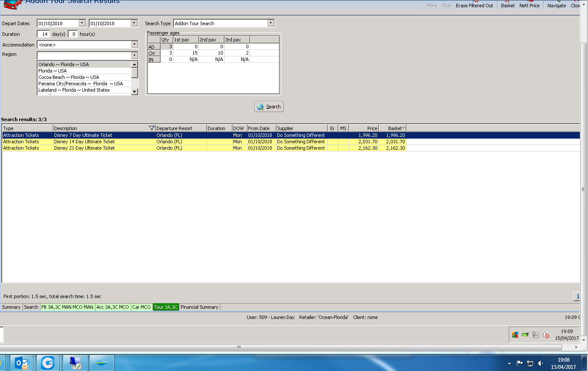Click the Stop toolbar button
The image size is (588, 371).
click(x=447, y=6)
